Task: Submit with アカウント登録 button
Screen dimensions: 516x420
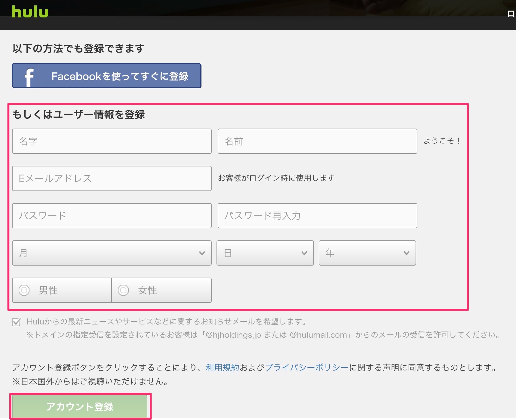Action: coord(80,406)
